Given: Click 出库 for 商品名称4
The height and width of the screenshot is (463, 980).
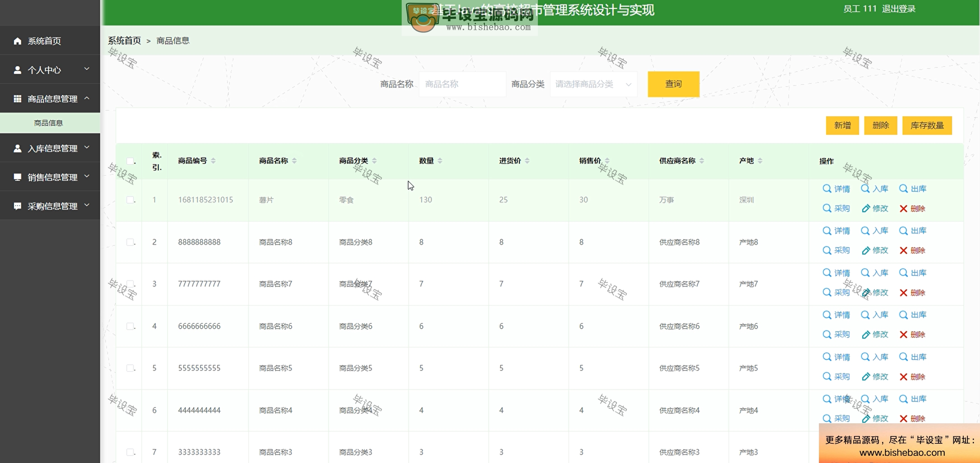Looking at the screenshot, I should 912,399.
